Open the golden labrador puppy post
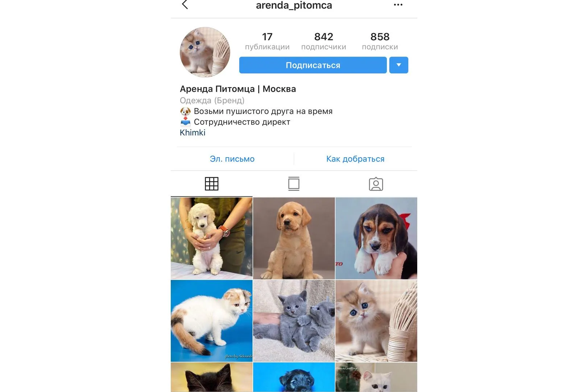Screen dimensions: 588x392 pos(294,238)
